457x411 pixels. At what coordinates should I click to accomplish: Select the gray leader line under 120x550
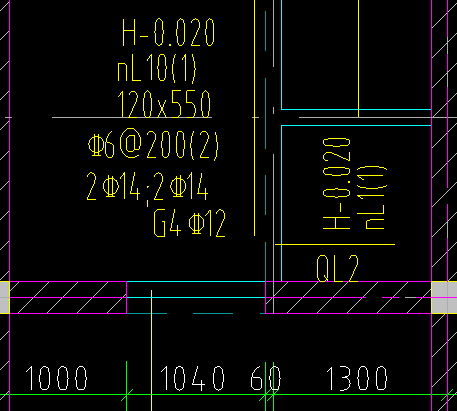coord(132,117)
